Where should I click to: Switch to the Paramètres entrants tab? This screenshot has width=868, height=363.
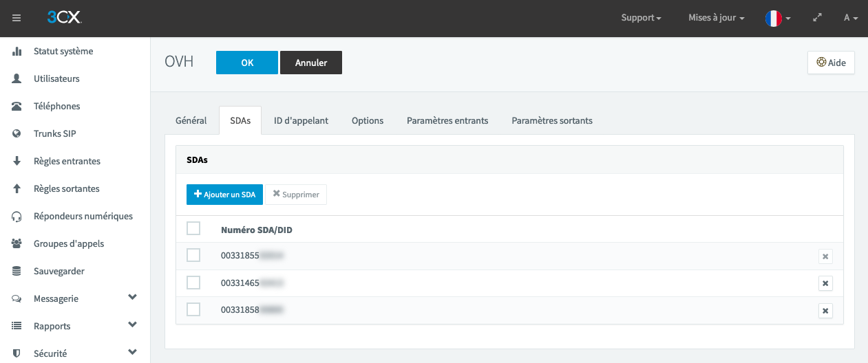[447, 120]
